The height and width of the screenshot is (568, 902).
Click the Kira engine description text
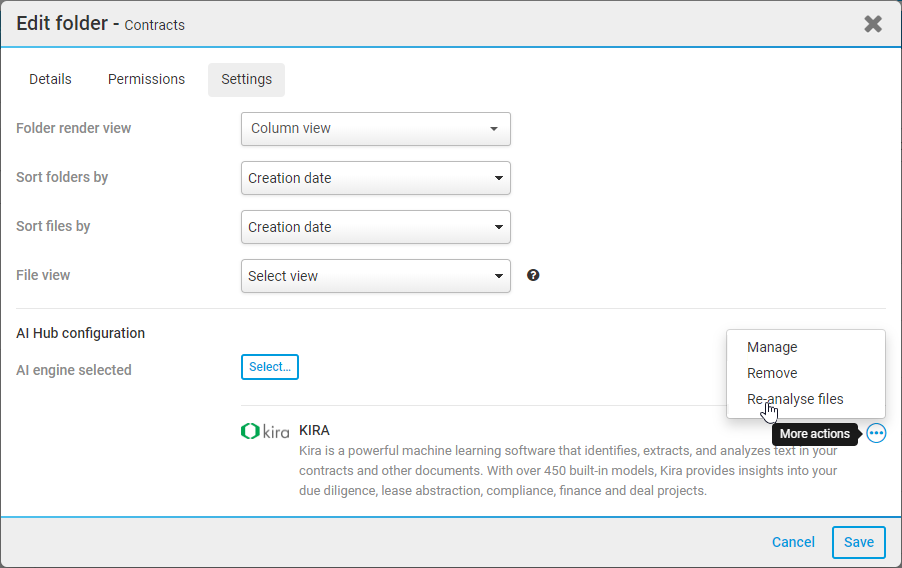[x=568, y=470]
